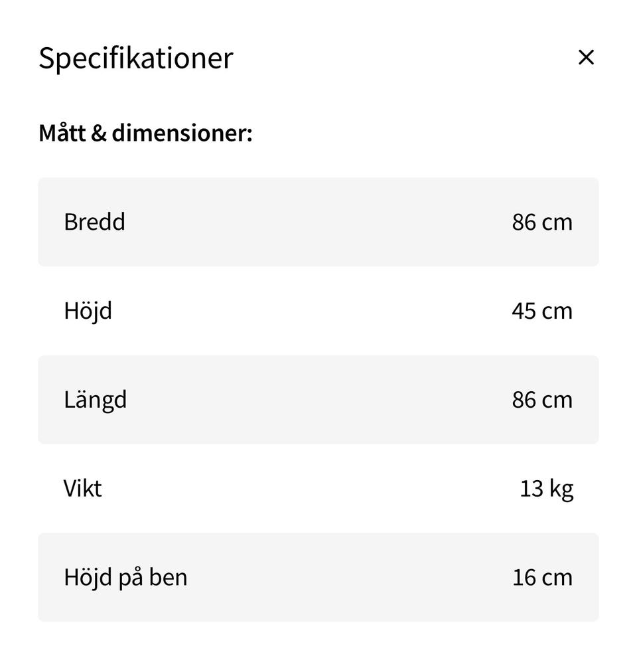Screen dimensions: 637x672
Task: Click empty middle of the Längd row
Action: (x=318, y=400)
